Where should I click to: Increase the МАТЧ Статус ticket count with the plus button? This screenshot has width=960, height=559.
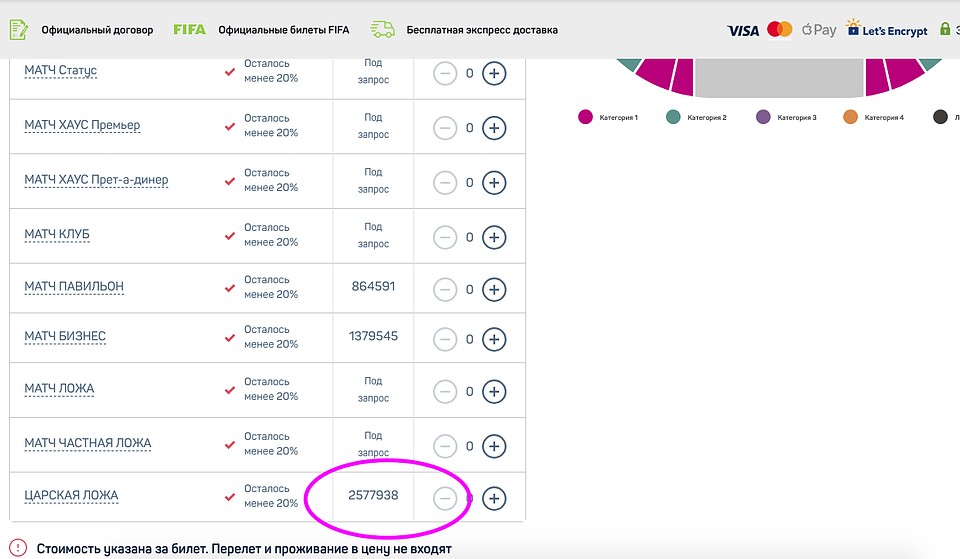click(494, 73)
